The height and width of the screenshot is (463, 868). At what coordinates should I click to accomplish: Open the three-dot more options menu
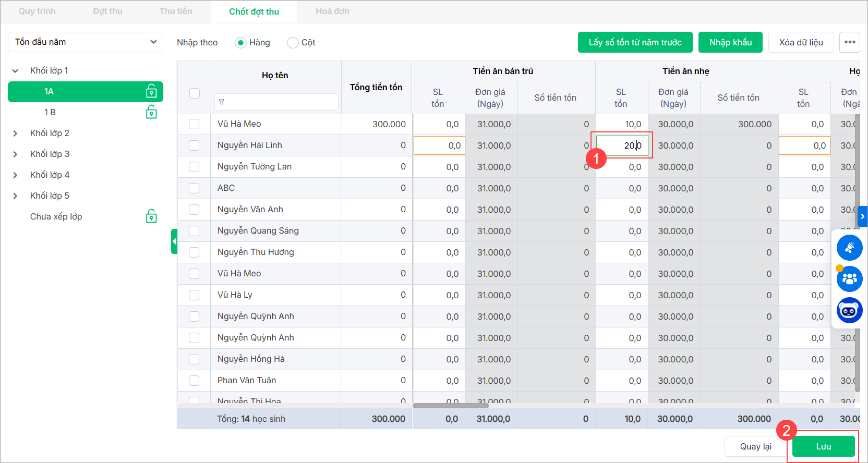coord(849,42)
